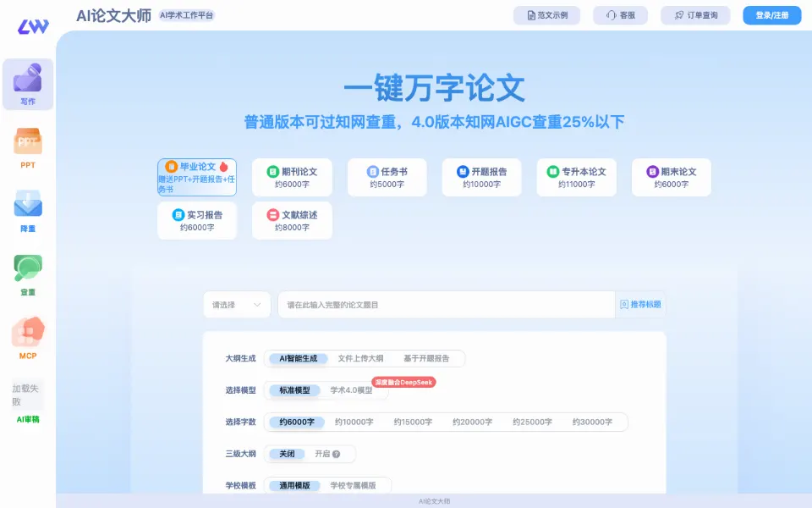Open the MCP sidebar tool
812x508 pixels.
coord(28,339)
